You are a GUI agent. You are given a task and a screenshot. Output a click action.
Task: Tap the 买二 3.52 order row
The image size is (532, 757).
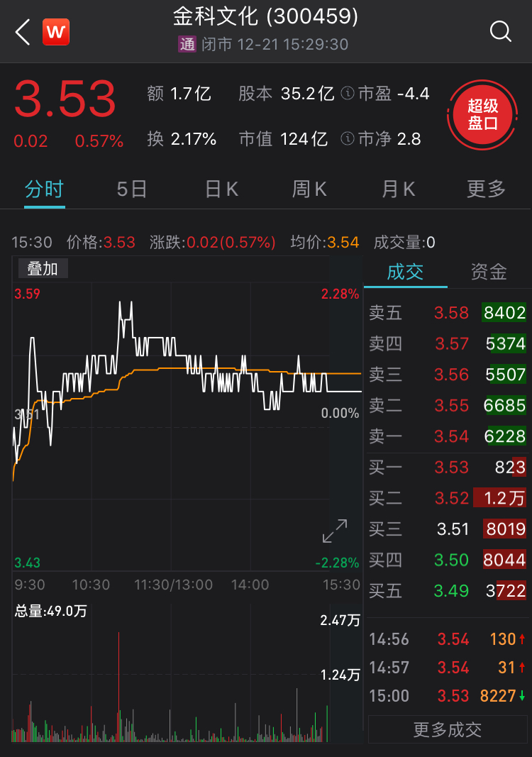click(x=448, y=498)
